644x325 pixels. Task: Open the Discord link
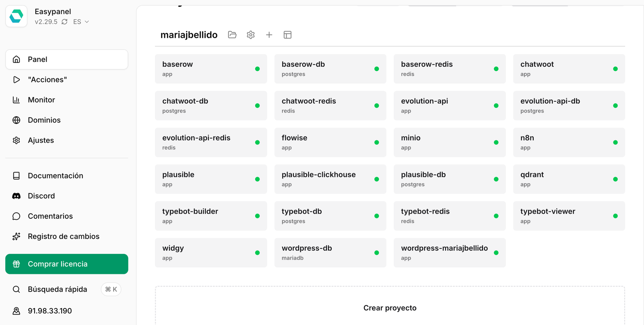coord(67,196)
